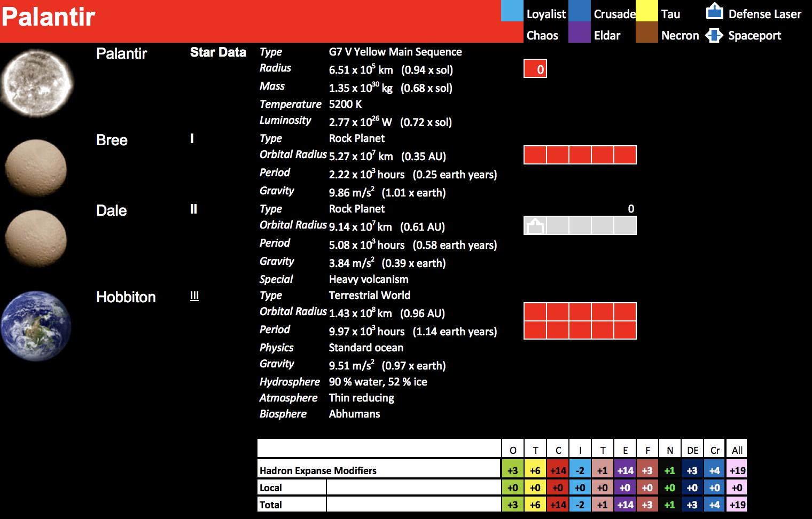
Task: Click the 'DE' column header
Action: [692, 450]
